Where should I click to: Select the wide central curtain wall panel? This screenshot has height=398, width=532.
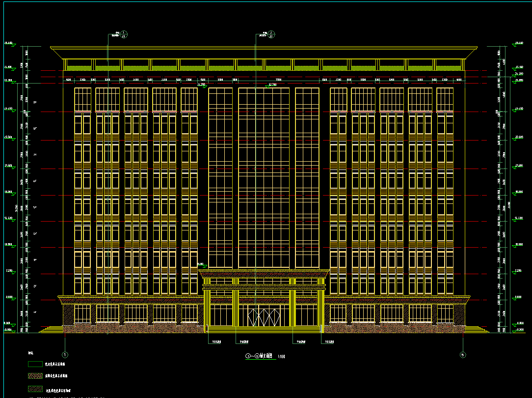[x=264, y=178]
